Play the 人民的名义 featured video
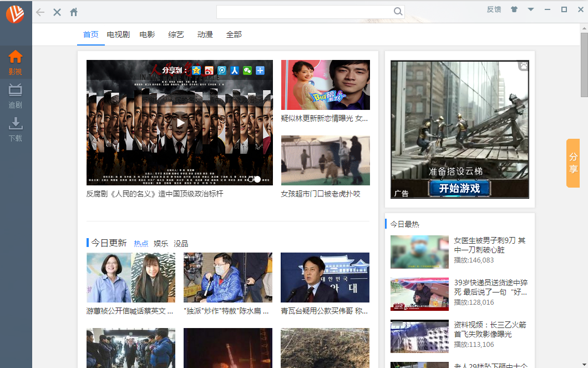Image resolution: width=588 pixels, height=368 pixels. (180, 123)
